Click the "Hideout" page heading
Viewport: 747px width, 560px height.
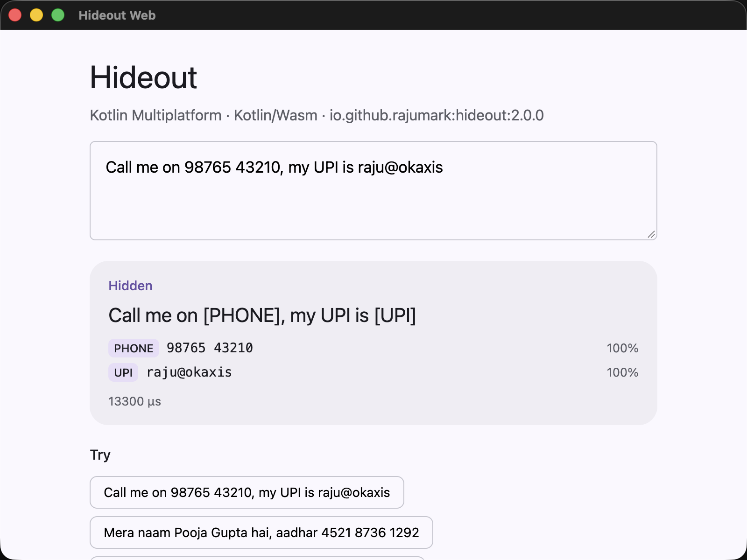(x=143, y=77)
